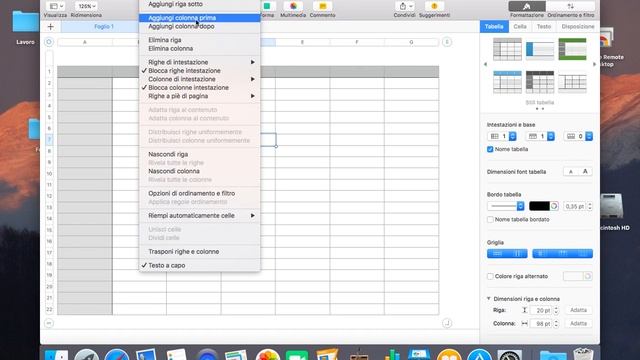
Task: Choose Elimina riga from the context menu
Action: point(199,40)
